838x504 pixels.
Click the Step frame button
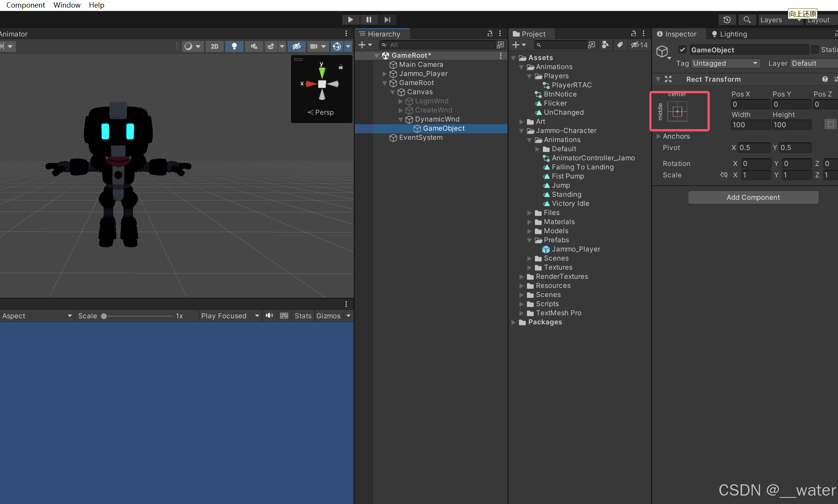[x=387, y=20]
